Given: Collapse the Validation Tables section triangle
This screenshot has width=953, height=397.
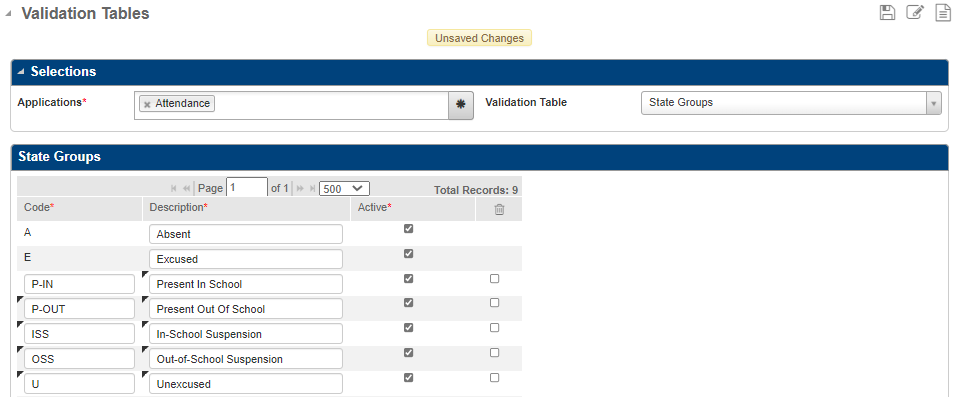Looking at the screenshot, I should 8,13.
